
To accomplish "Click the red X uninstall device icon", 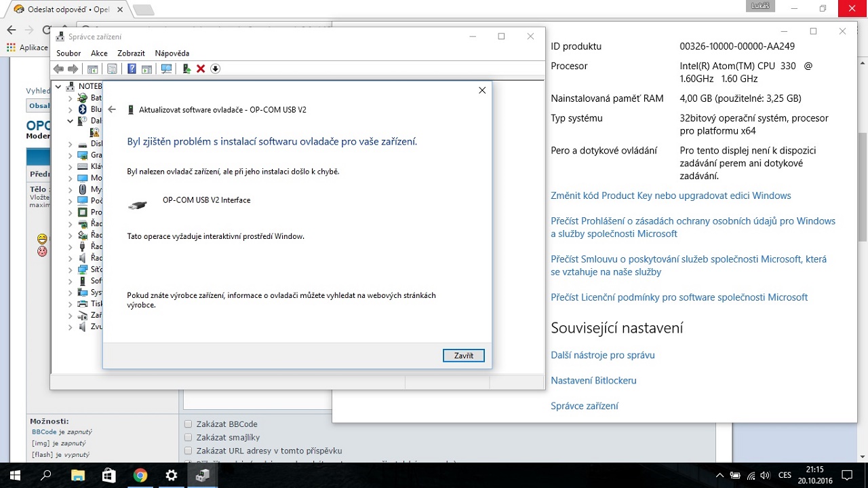I will coord(201,69).
